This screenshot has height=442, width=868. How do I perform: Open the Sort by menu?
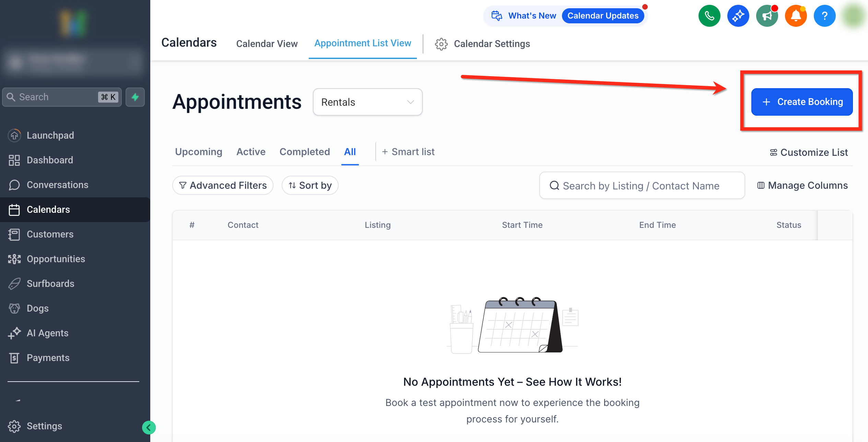310,185
